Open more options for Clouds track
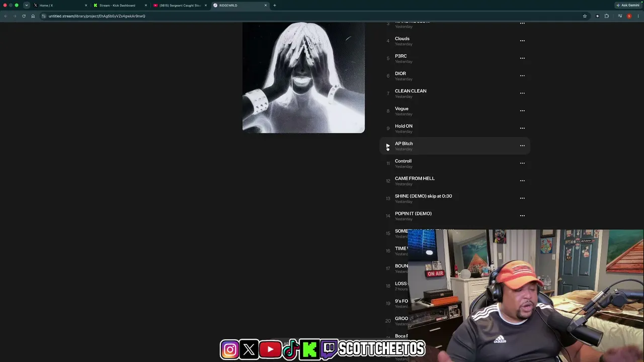 point(522,41)
